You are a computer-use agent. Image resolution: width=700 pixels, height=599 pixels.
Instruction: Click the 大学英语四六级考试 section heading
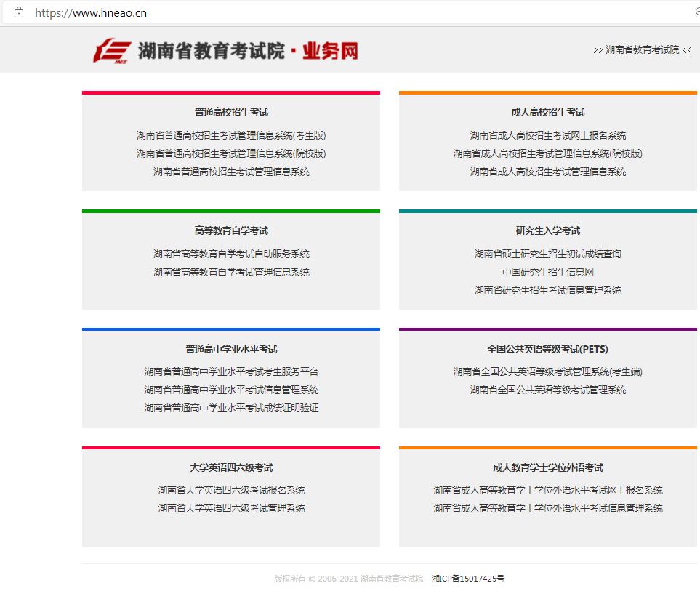pyautogui.click(x=231, y=467)
